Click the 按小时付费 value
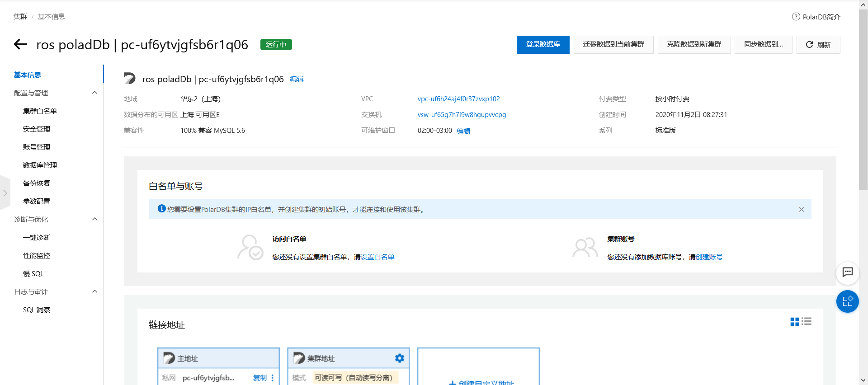 tap(672, 99)
